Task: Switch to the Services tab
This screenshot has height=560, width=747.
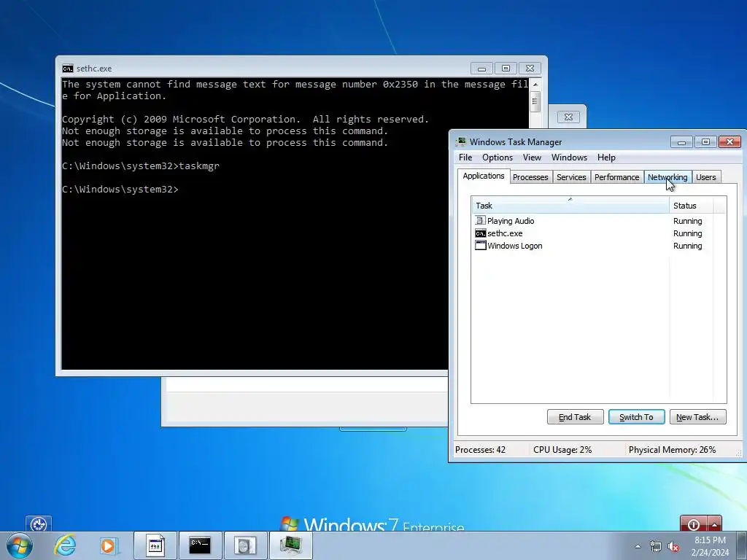Action: click(571, 177)
